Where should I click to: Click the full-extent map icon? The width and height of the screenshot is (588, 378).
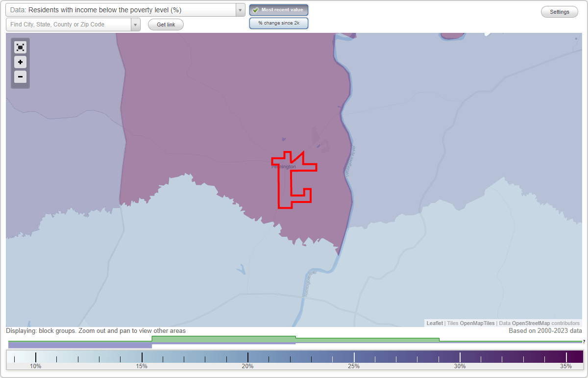pyautogui.click(x=20, y=47)
